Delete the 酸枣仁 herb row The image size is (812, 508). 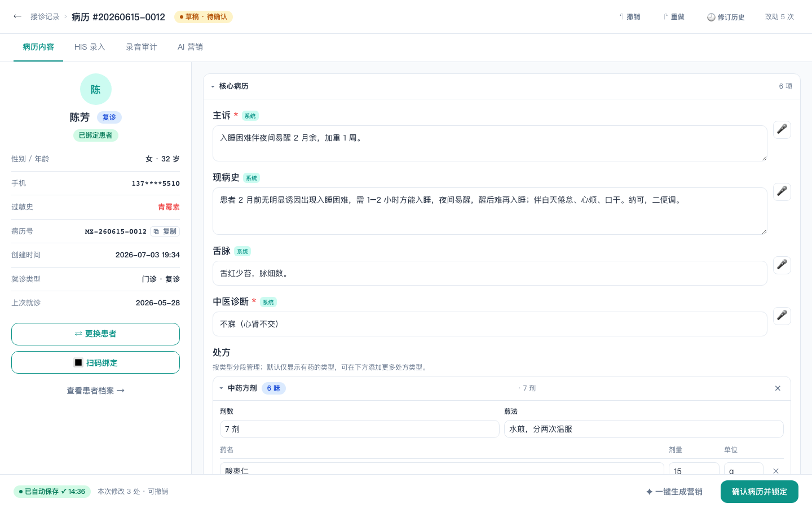(776, 471)
